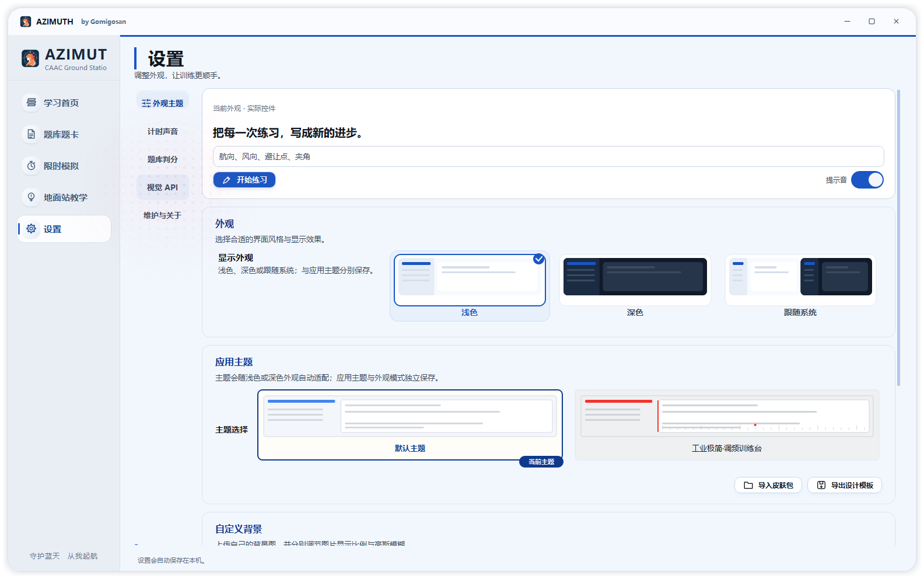Click the 学习首页 stack icon
The width and height of the screenshot is (924, 579).
point(32,103)
